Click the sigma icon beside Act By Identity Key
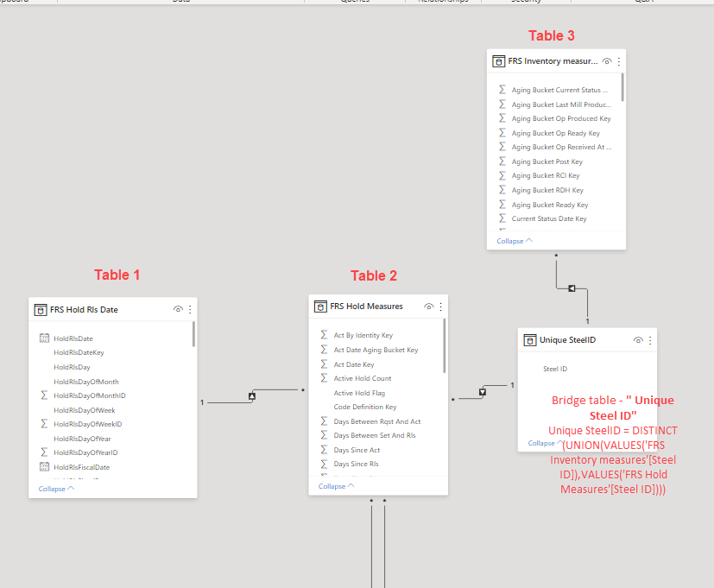 tap(324, 335)
